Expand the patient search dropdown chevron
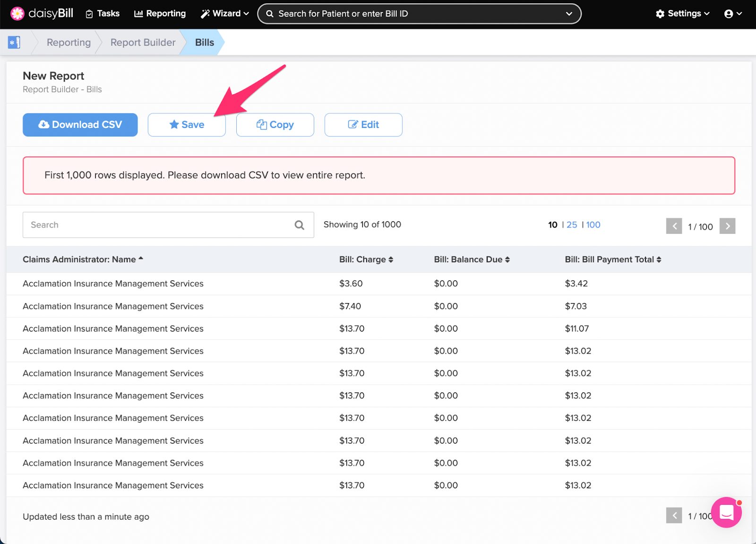The image size is (756, 544). (569, 14)
